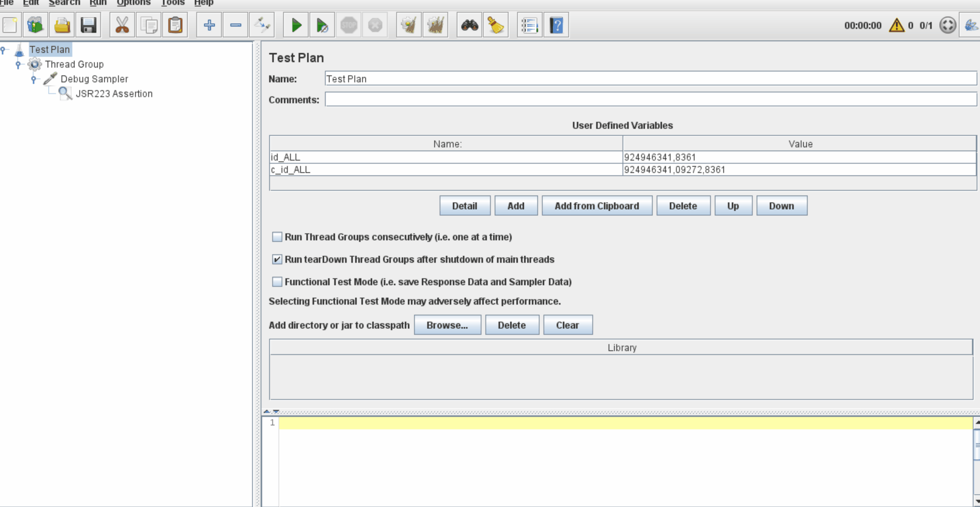This screenshot has width=980, height=507.
Task: Collapse the Debug Sampler node
Action: (x=35, y=79)
